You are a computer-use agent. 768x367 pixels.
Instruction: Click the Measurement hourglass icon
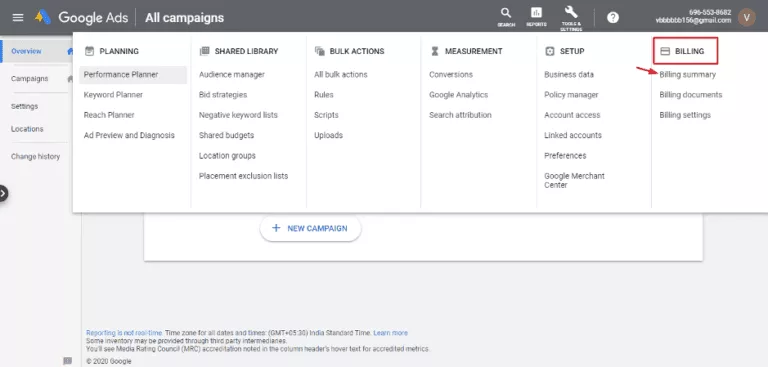tap(434, 51)
